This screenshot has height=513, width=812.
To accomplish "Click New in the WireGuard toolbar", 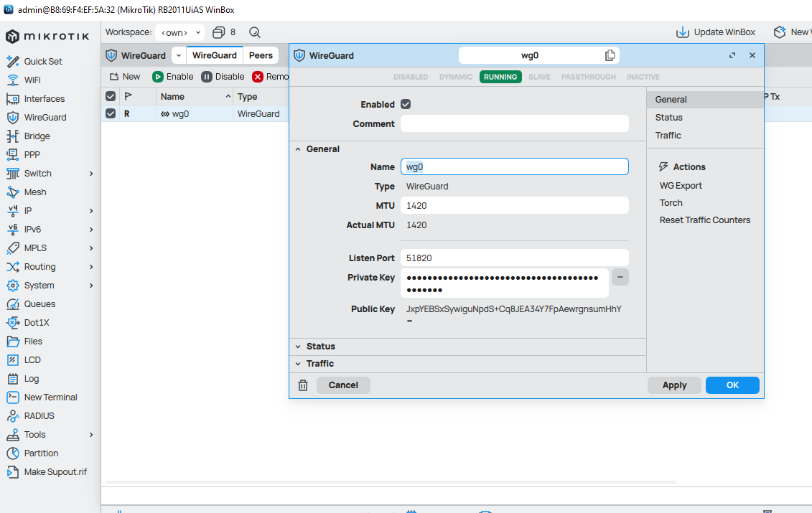I will click(125, 77).
